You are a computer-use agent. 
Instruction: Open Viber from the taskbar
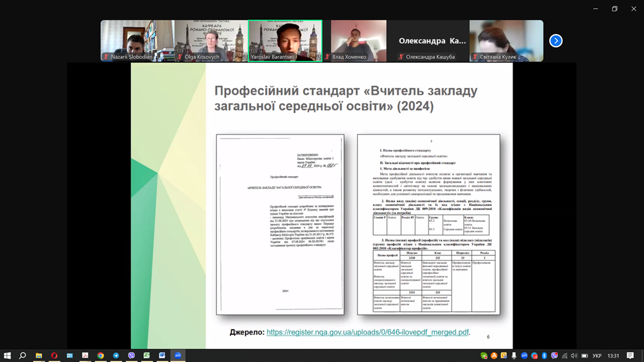(x=131, y=356)
